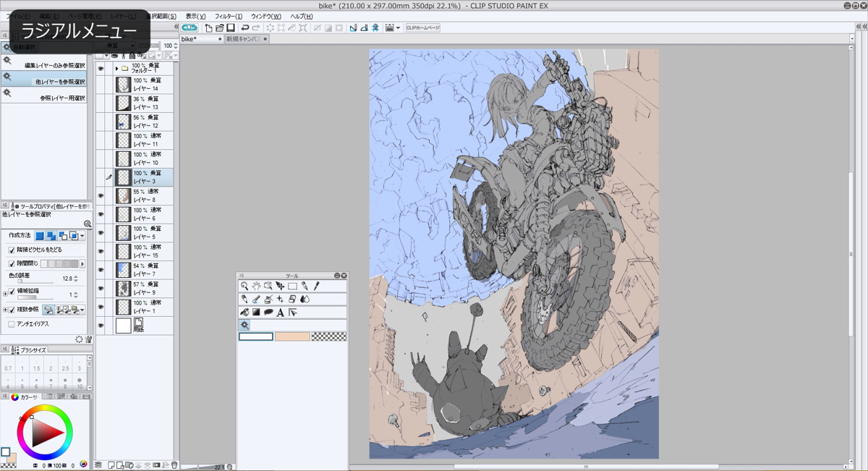Image resolution: width=868 pixels, height=471 pixels.
Task: Click the New file icon in toolbar
Action: point(209,28)
